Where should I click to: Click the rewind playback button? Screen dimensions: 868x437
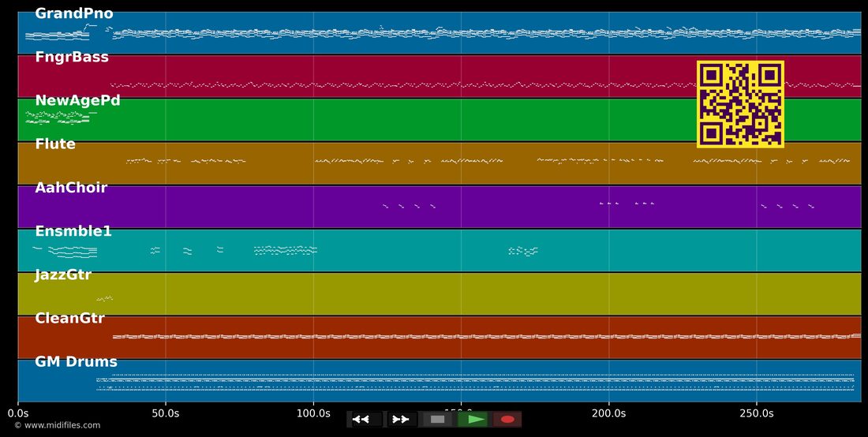click(x=366, y=420)
